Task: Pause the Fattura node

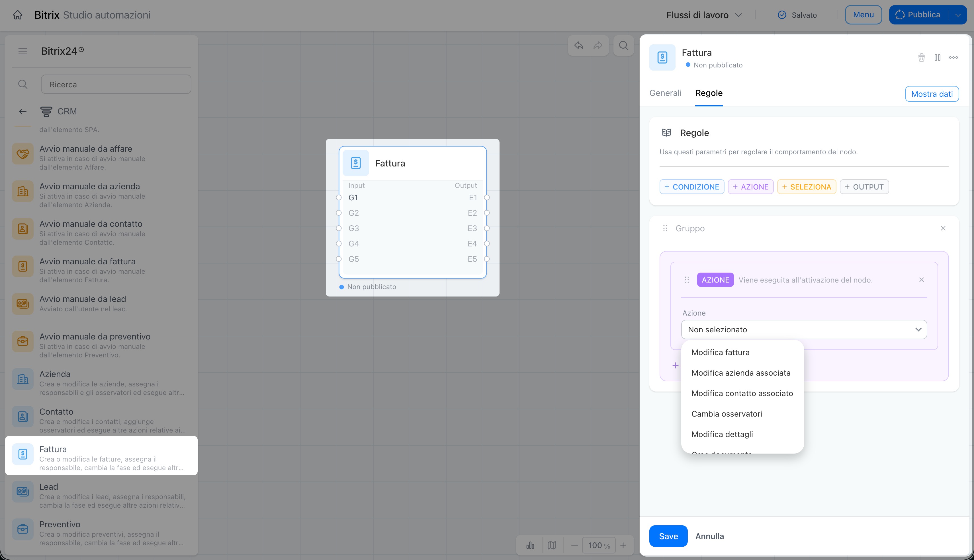Action: click(x=938, y=58)
